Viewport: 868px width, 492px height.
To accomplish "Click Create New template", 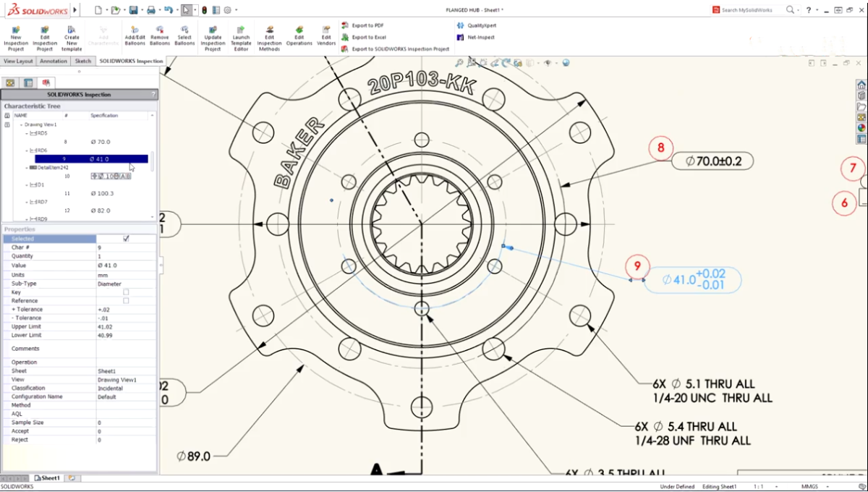I will [x=72, y=38].
